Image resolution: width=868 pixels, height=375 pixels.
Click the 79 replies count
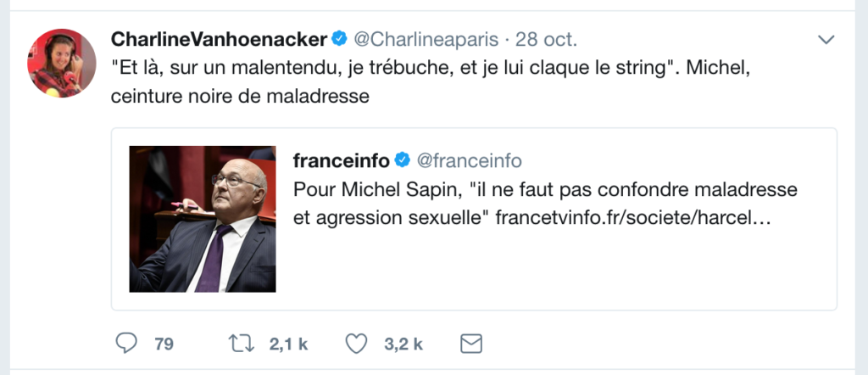164,344
